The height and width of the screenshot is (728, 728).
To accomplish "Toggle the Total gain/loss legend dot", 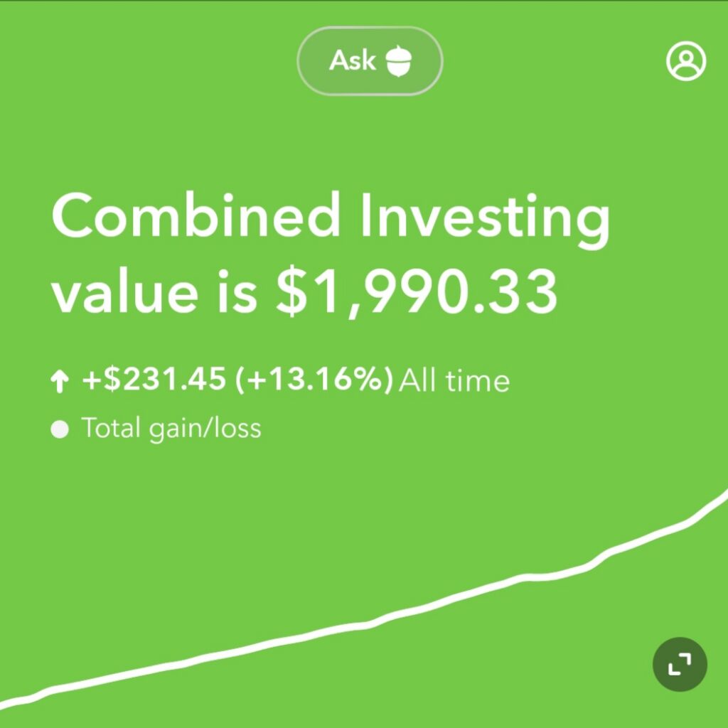I will coord(60,429).
